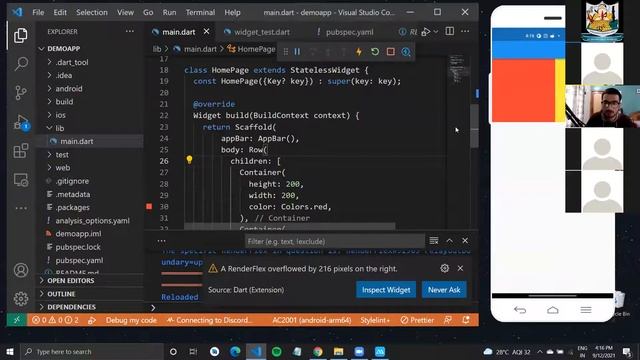Open the Source Control view

pos(20,93)
